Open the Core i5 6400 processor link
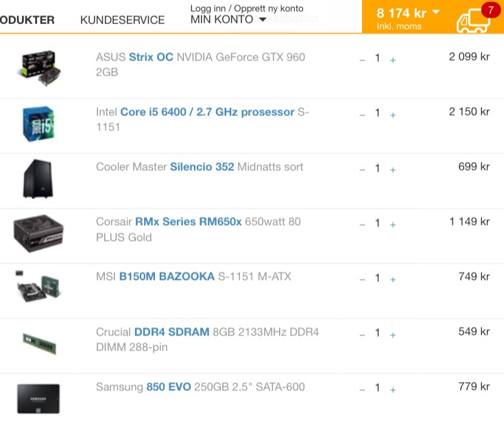Viewport: 504px width, 422px height. pos(207,112)
